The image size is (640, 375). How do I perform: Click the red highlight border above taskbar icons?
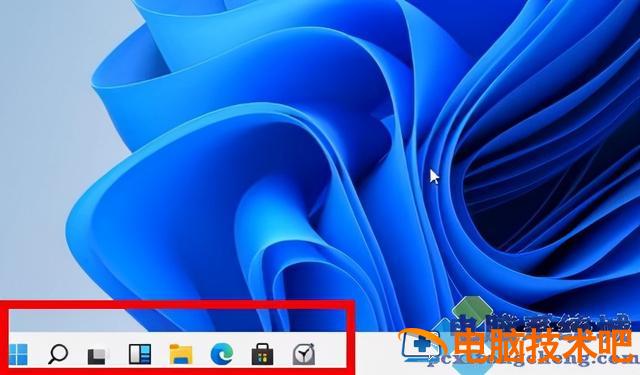[x=178, y=305]
